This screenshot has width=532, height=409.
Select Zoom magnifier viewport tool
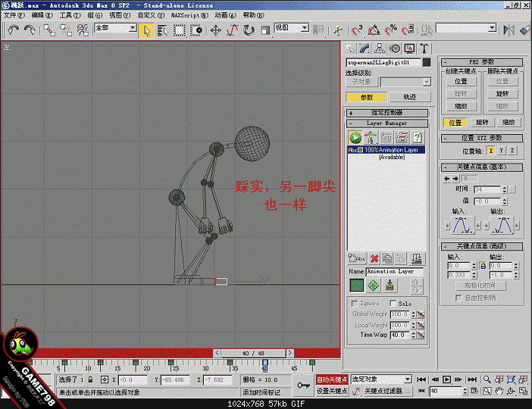pyautogui.click(x=487, y=379)
